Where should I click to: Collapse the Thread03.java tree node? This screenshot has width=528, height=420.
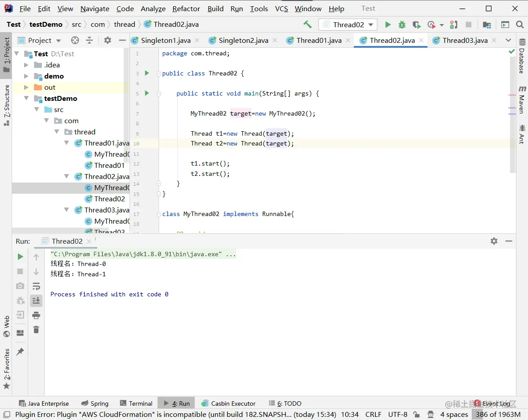pos(67,210)
